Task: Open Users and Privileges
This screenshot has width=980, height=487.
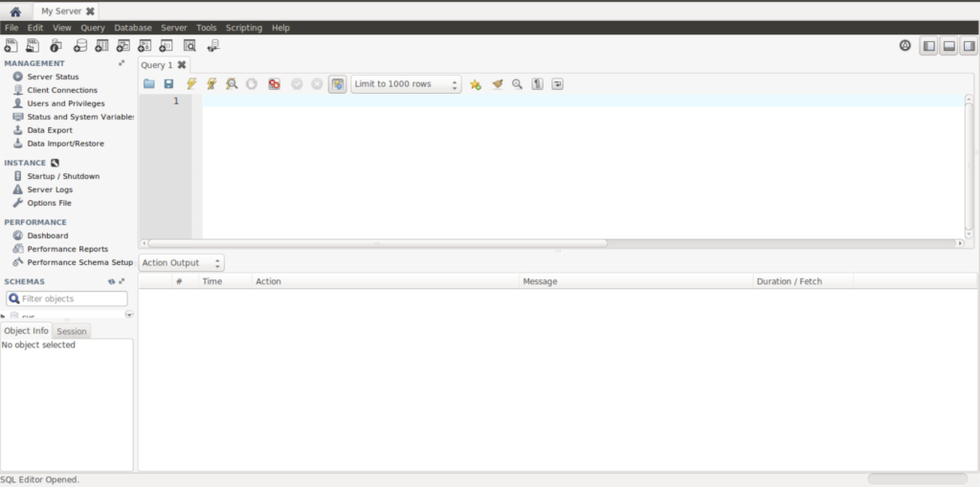Action: (x=65, y=103)
